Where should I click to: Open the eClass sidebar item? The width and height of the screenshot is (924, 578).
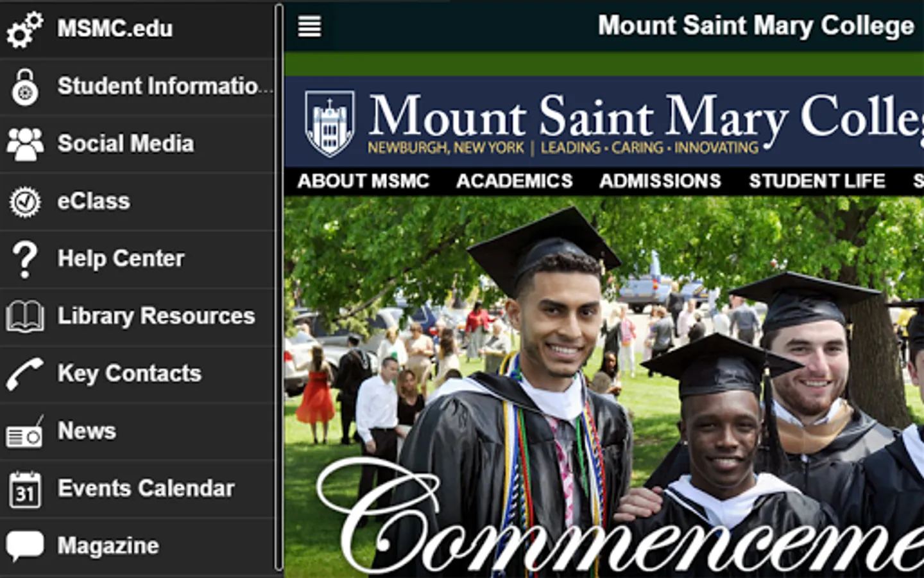[137, 202]
